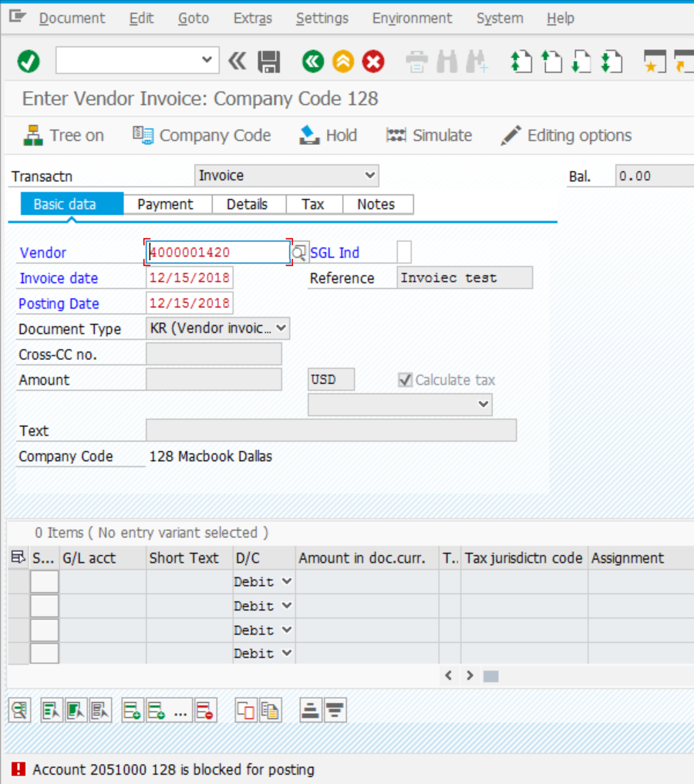
Task: Go to next page icon
Action: click(x=581, y=62)
